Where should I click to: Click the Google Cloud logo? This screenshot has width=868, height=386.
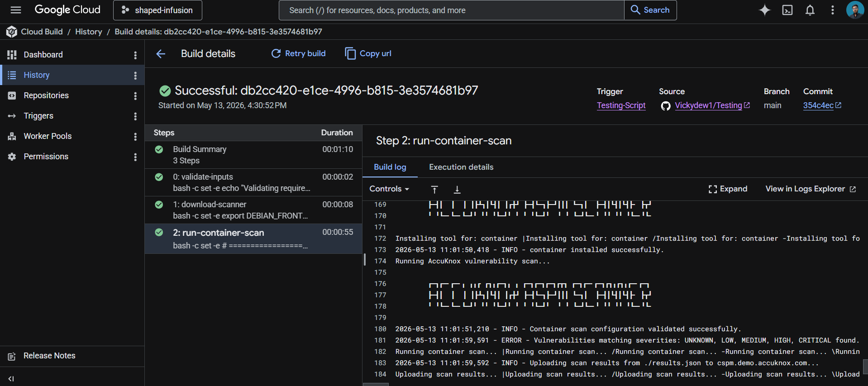pos(67,10)
